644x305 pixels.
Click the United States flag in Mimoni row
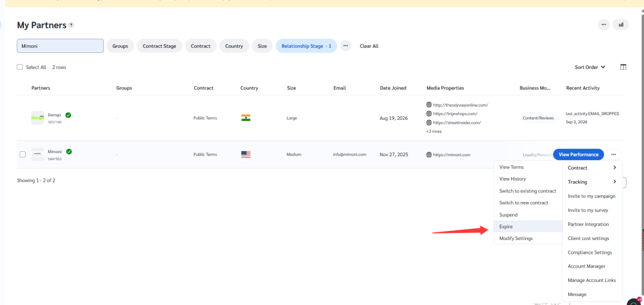[246, 154]
